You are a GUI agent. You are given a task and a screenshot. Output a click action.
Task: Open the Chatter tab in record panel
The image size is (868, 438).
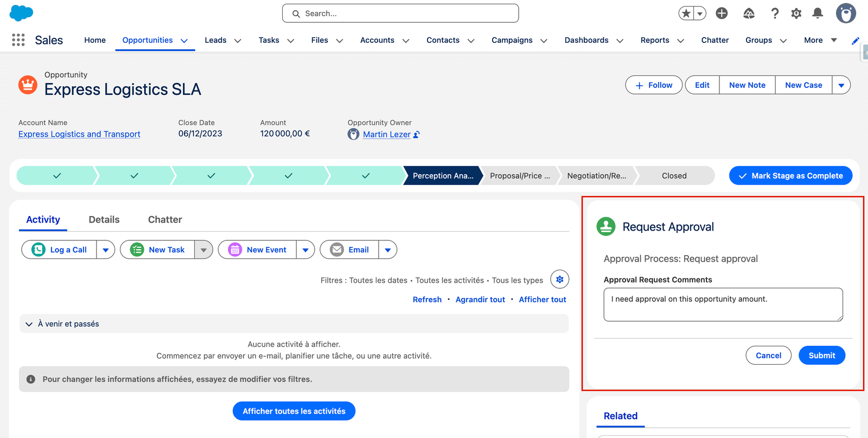[165, 220]
